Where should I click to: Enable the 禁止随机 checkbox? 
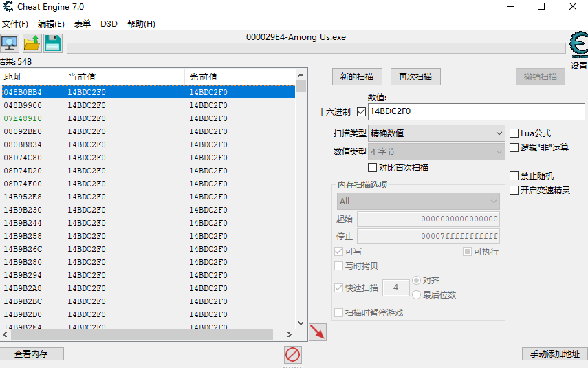514,175
